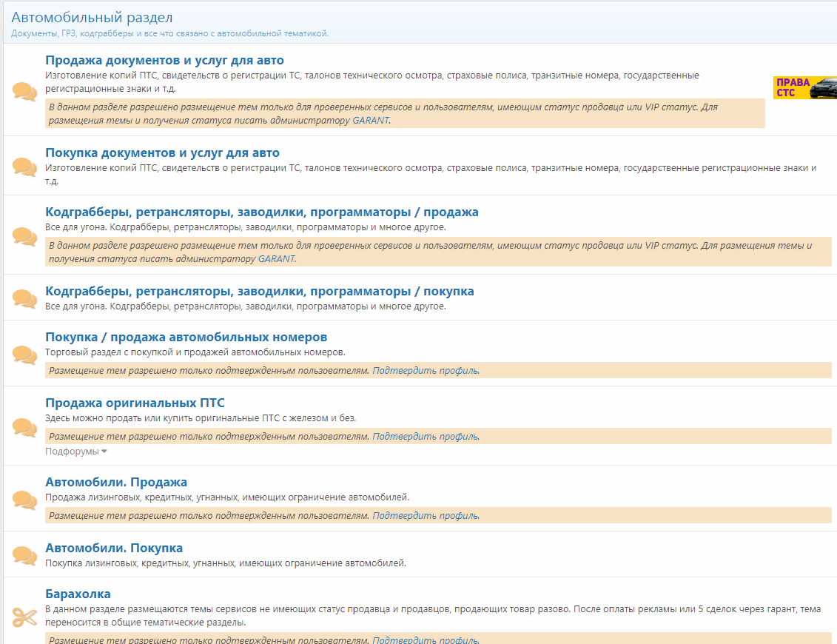Open the Кодграбберы, ретрансляторы покупка forum
Image resolution: width=837 pixels, height=644 pixels.
click(260, 291)
